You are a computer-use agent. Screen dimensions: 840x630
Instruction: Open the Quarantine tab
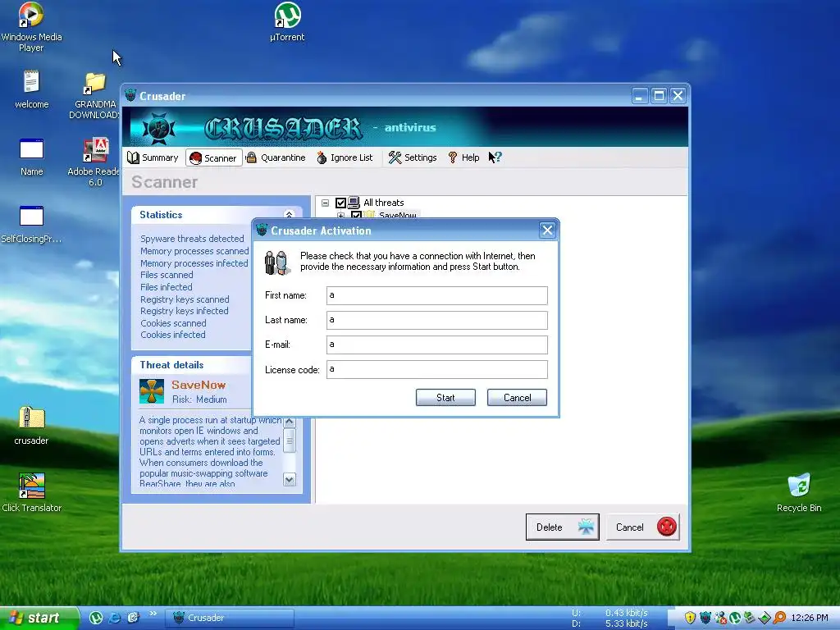pos(276,157)
